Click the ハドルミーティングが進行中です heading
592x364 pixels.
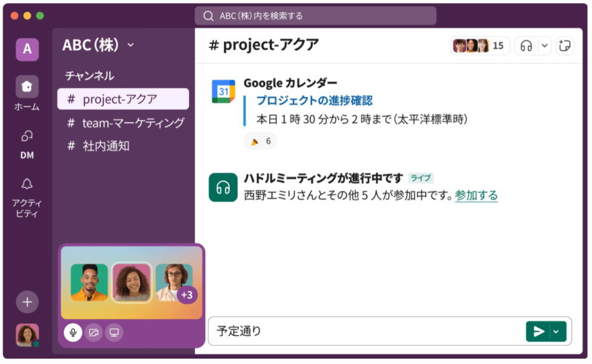click(323, 178)
